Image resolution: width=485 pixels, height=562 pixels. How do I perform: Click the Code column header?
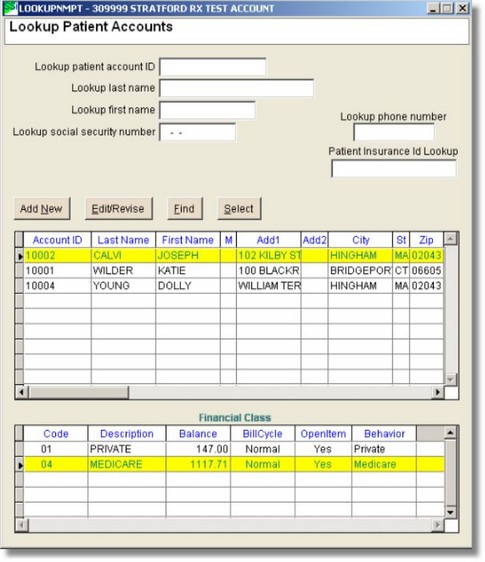point(56,434)
